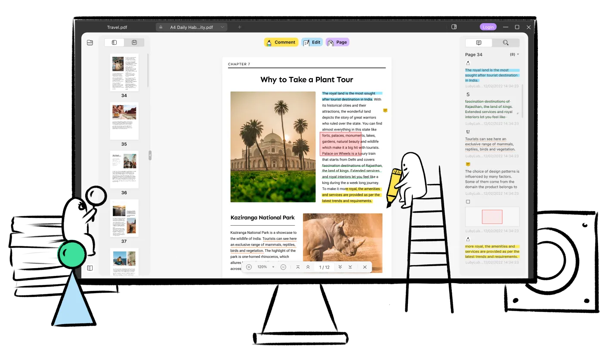Open the book icon at sidebar bottom

tap(90, 268)
